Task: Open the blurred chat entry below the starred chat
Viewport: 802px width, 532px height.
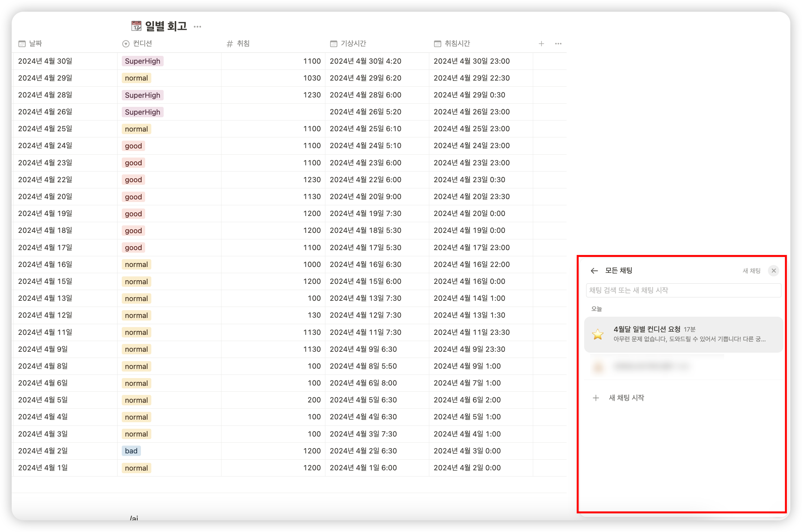Action: click(683, 366)
